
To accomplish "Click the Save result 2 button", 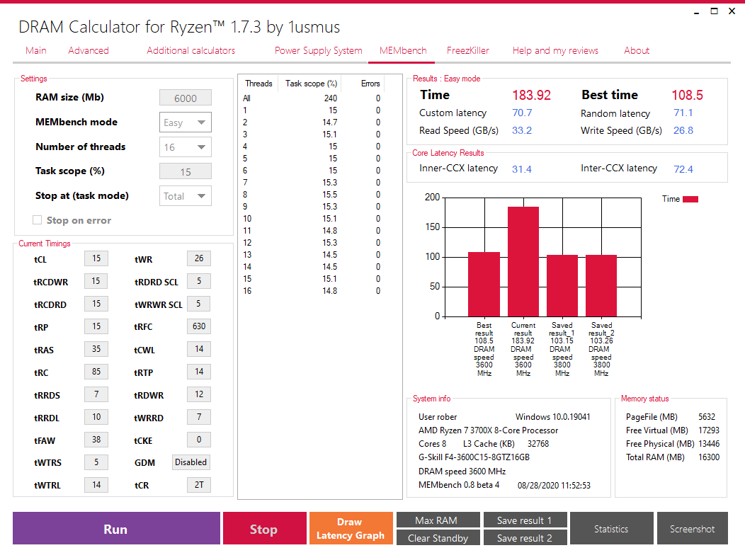I will 525,537.
